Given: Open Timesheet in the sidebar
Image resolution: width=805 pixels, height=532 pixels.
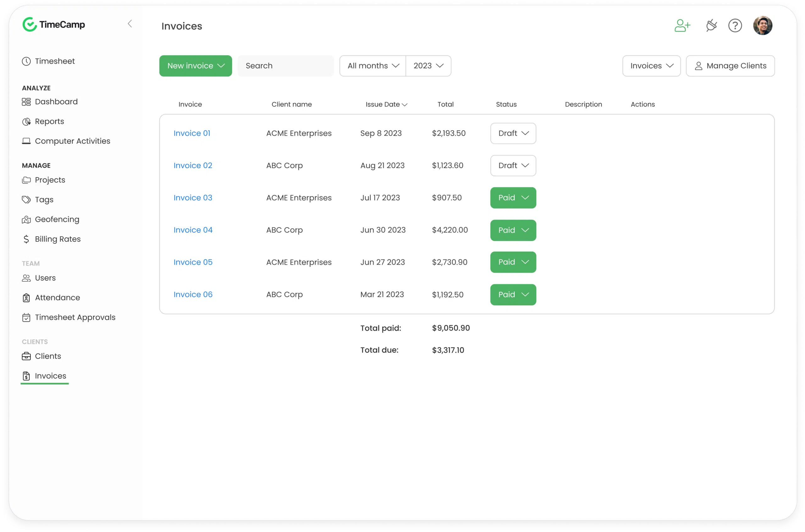Looking at the screenshot, I should (x=48, y=61).
